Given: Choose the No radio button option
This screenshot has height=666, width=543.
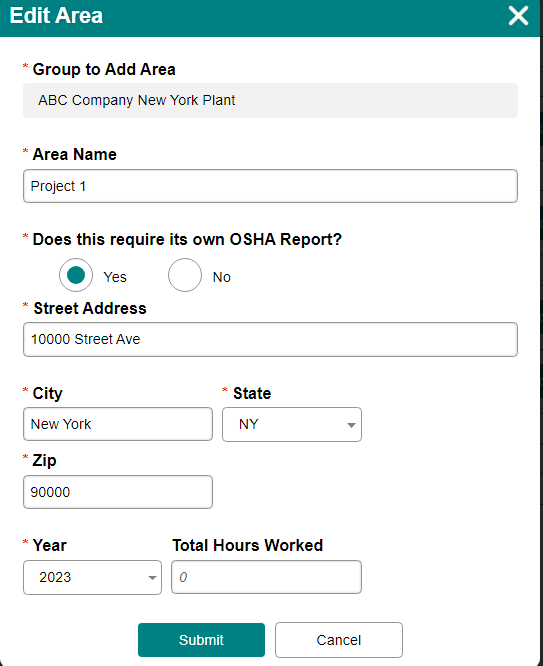Looking at the screenshot, I should pyautogui.click(x=185, y=275).
